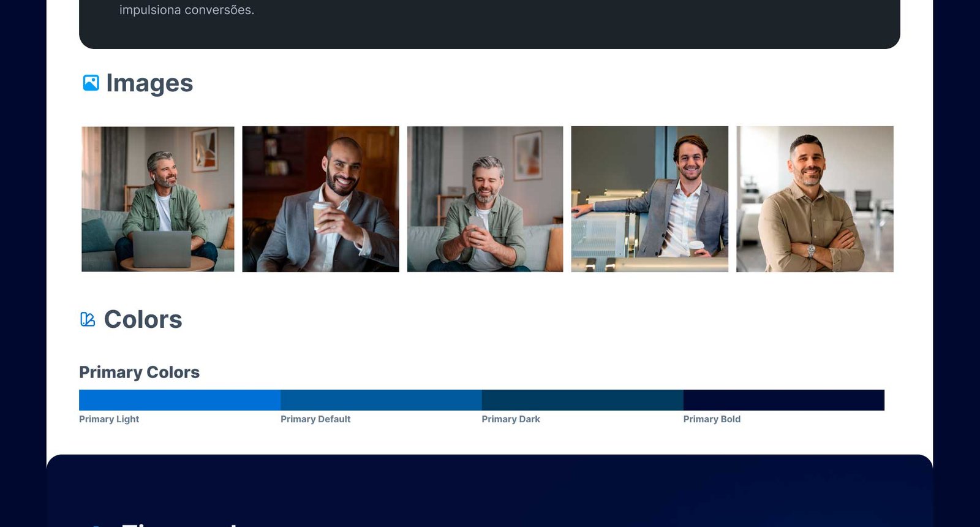Click the 'impulsiona conversões.' text

click(x=187, y=10)
